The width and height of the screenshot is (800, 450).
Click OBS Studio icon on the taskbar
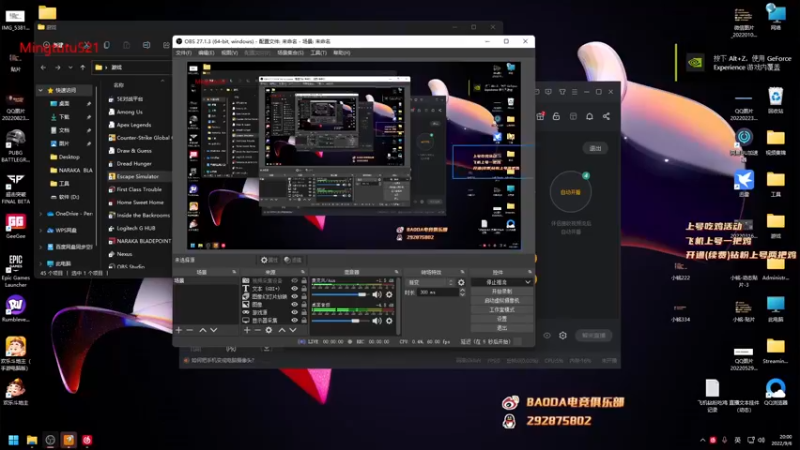pos(50,440)
